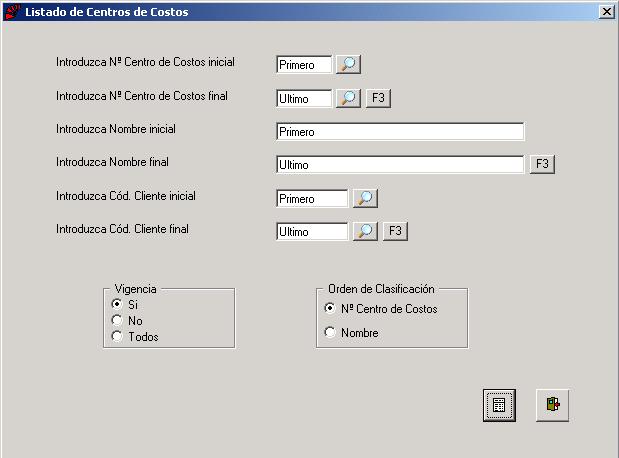Click the exit door icon button

pos(553,405)
